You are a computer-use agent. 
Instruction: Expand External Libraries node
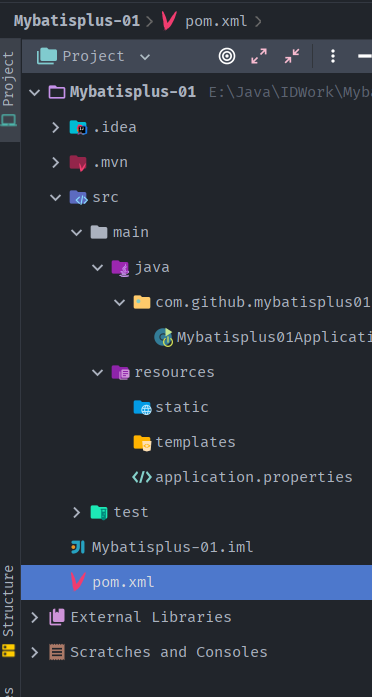pyautogui.click(x=35, y=617)
